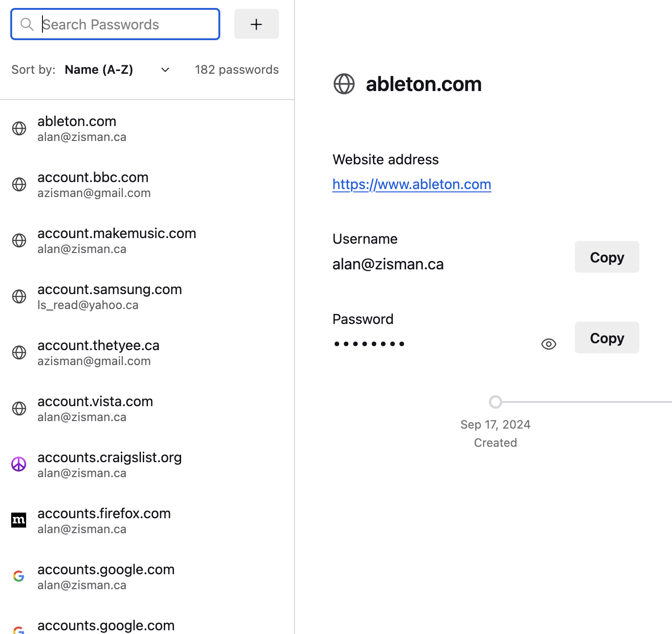Open account.samsung.com password entry
This screenshot has height=634, width=672.
coord(147,296)
